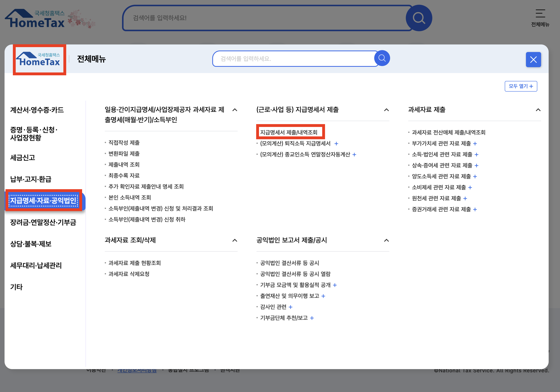Image resolution: width=560 pixels, height=392 pixels.
Task: Collapse 공익법인 보고서 제출/공시 section chevron
Action: [x=386, y=240]
